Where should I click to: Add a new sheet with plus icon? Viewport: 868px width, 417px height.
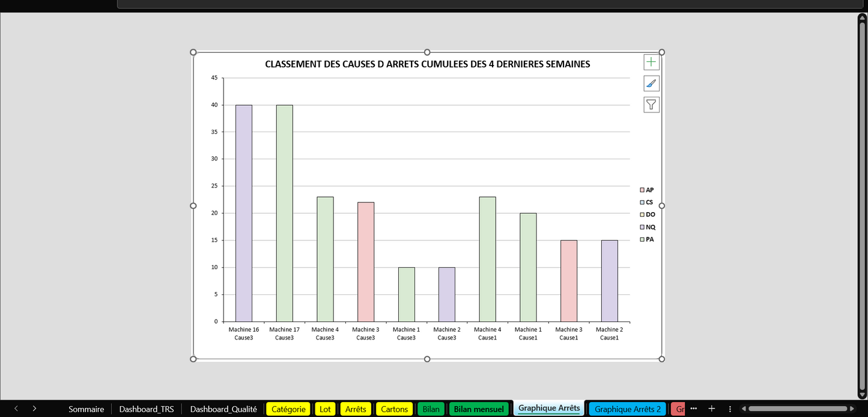coord(712,409)
